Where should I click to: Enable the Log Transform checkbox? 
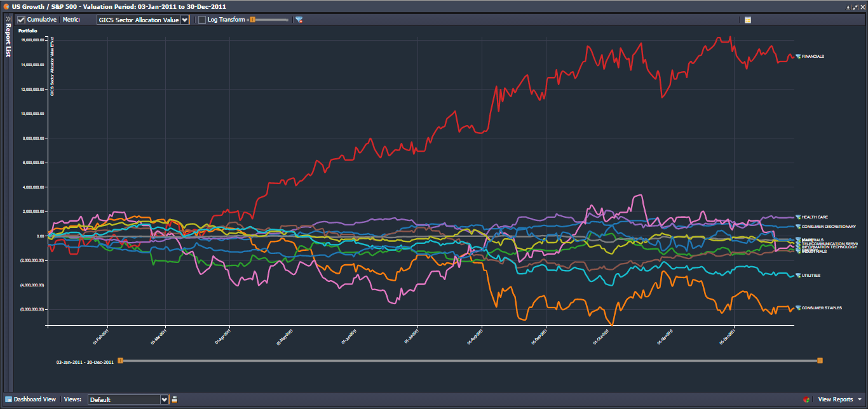tap(202, 20)
